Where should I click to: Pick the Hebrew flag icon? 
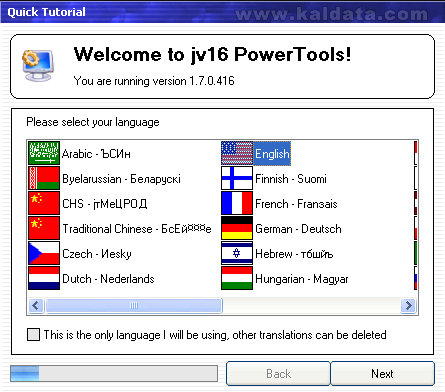[x=237, y=253]
